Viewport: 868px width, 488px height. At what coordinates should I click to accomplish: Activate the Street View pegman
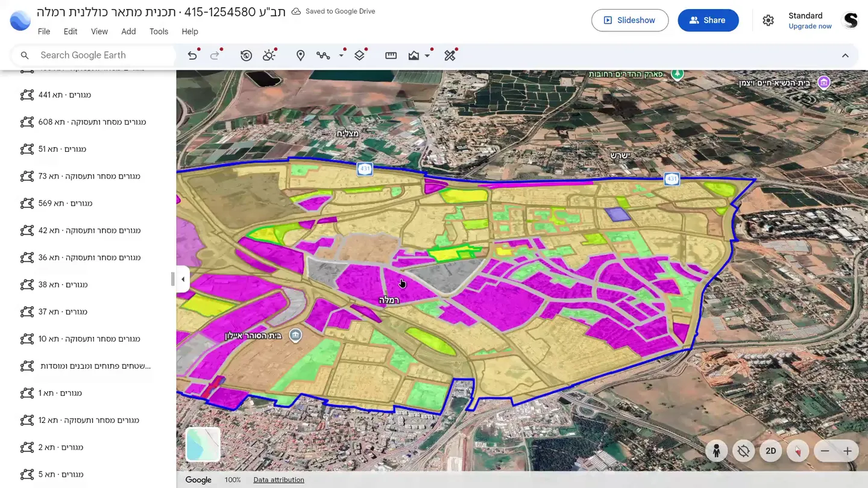tap(716, 451)
